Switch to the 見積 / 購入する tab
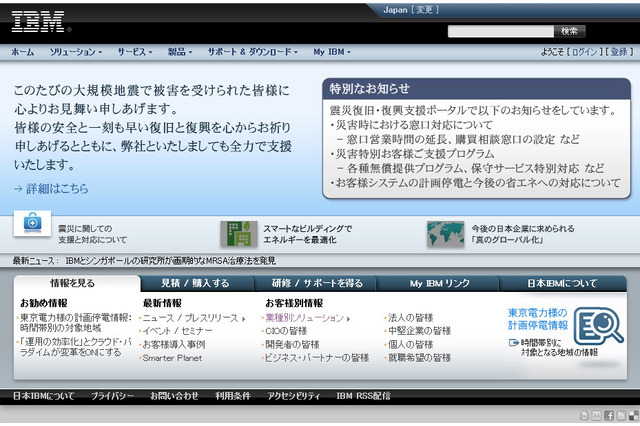 point(196,283)
